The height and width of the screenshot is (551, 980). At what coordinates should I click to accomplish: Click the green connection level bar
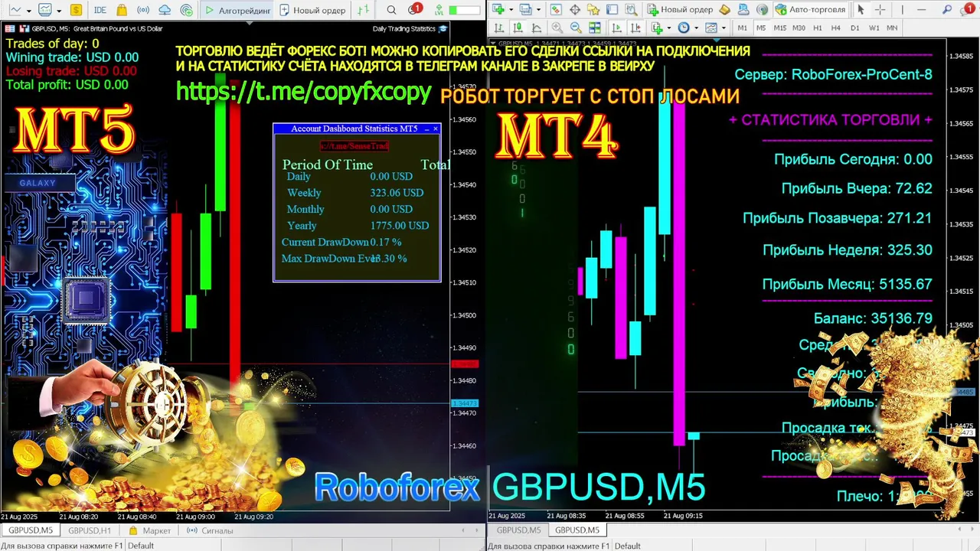[465, 10]
